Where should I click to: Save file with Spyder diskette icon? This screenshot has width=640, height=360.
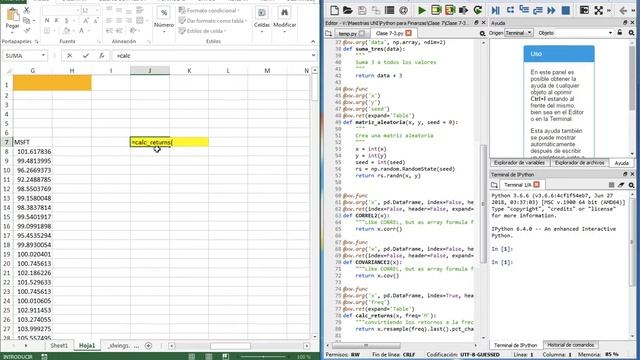tap(362, 10)
